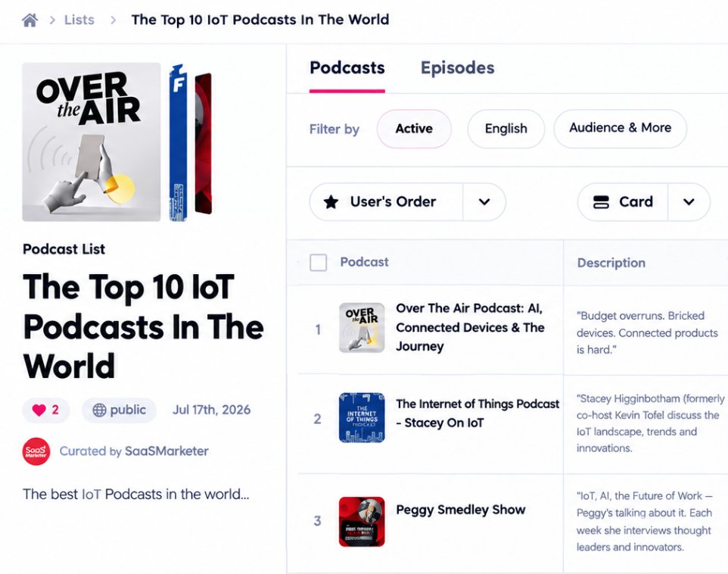
Task: Click the Card view layout icon
Action: coord(602,201)
